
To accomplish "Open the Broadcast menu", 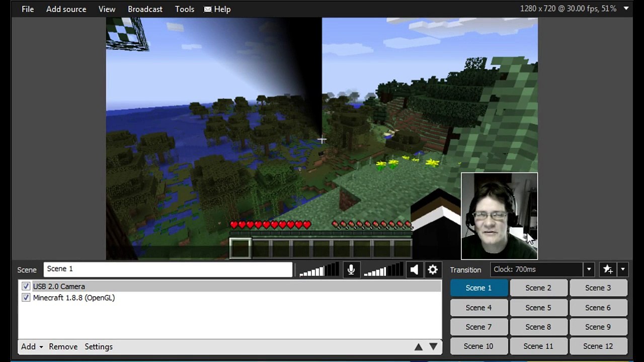I will 145,9.
